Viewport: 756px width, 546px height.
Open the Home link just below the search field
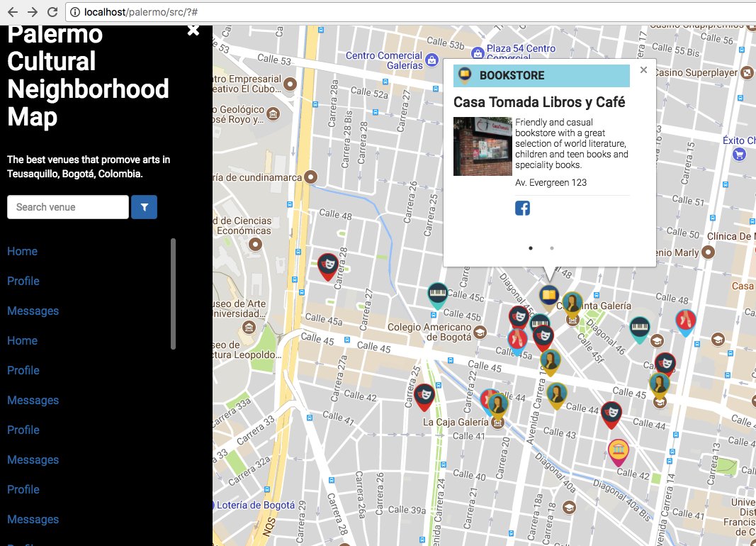point(22,251)
